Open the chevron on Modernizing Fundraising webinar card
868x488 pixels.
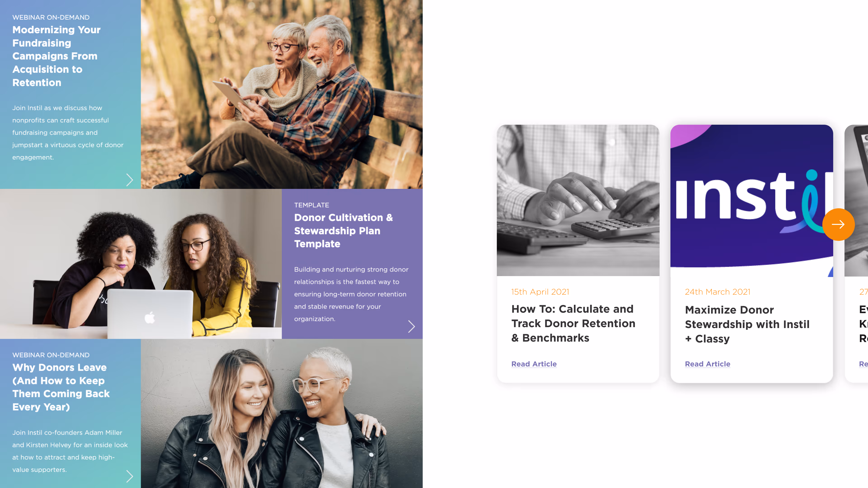tap(129, 180)
